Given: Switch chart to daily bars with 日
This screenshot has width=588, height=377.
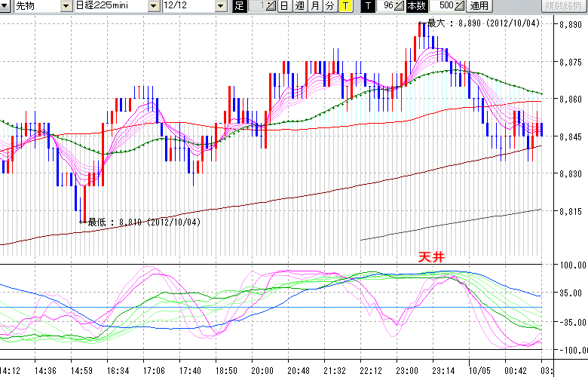Looking at the screenshot, I should click(283, 6).
